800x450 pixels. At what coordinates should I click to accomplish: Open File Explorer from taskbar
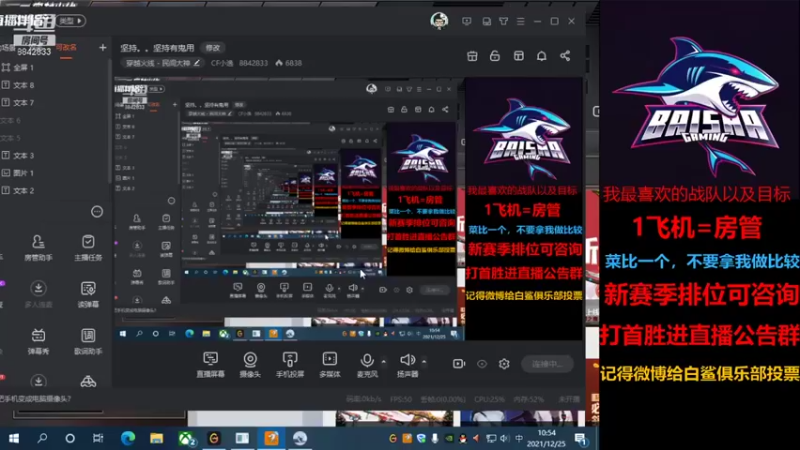(156, 438)
